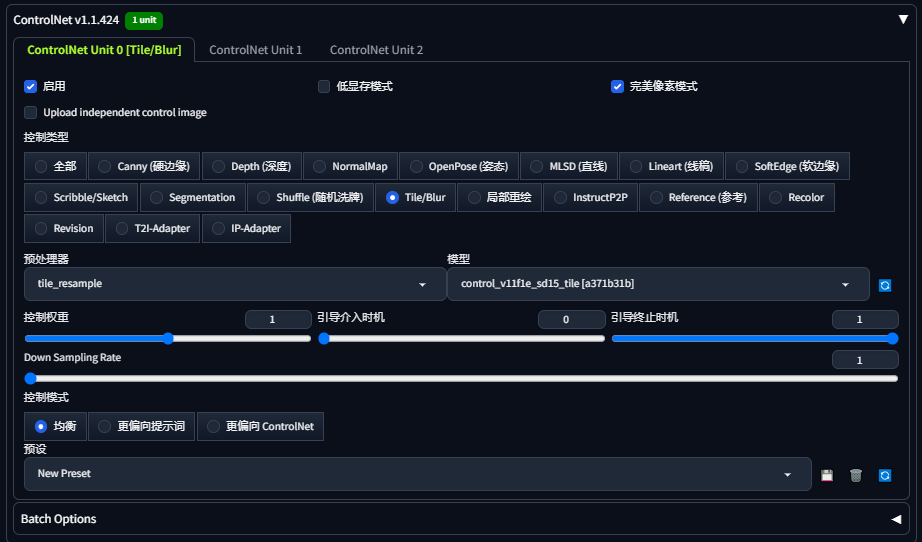922x542 pixels.
Task: Open the New Preset dropdown
Action: click(417, 474)
